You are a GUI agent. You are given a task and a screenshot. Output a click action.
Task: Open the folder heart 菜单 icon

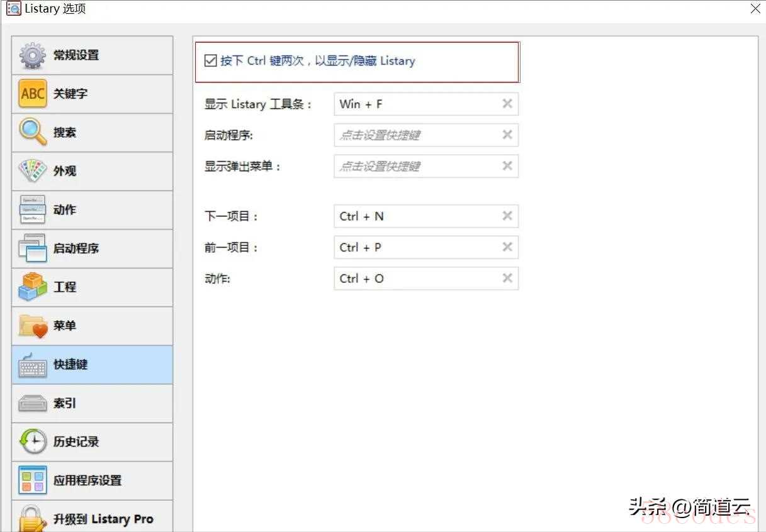point(32,326)
